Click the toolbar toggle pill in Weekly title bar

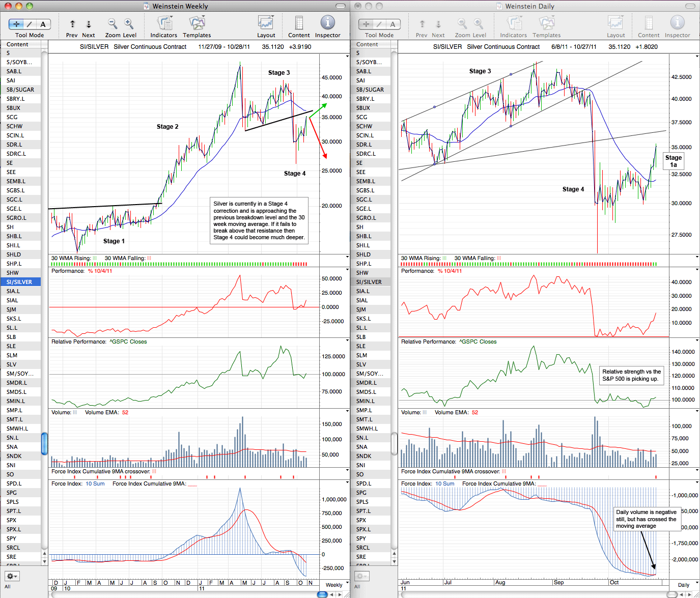coord(341,6)
